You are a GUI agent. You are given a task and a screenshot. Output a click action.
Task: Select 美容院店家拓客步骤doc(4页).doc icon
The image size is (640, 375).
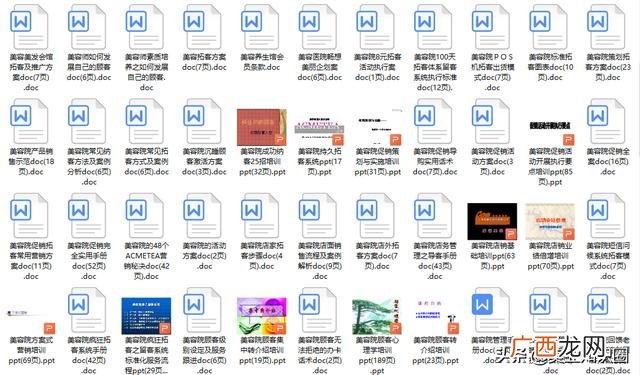coord(260,216)
